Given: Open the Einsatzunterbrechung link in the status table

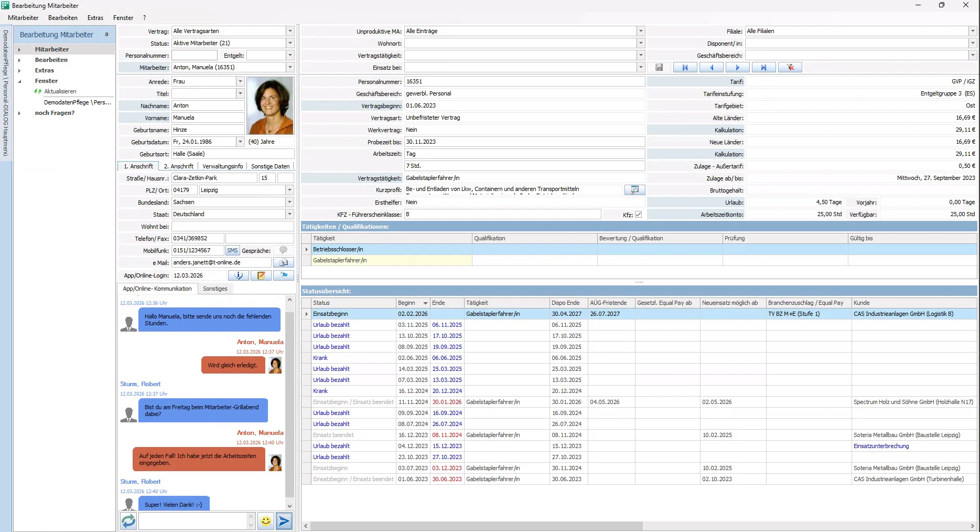Looking at the screenshot, I should 881,446.
